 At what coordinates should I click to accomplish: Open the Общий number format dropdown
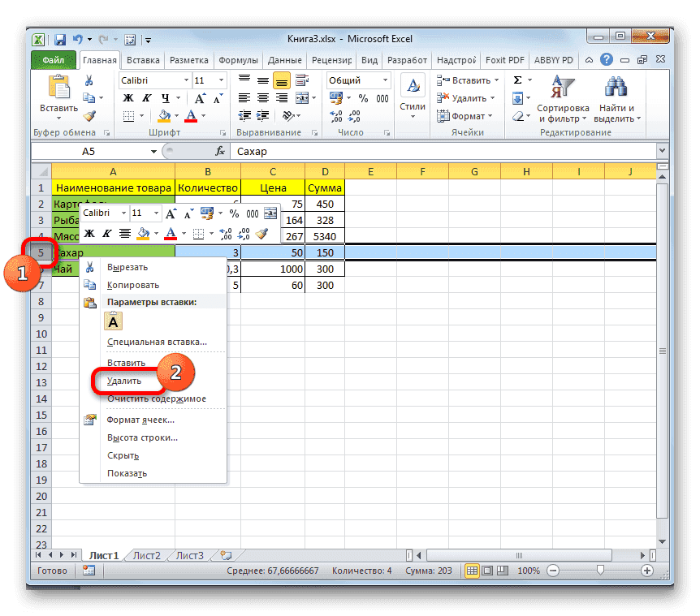point(385,80)
